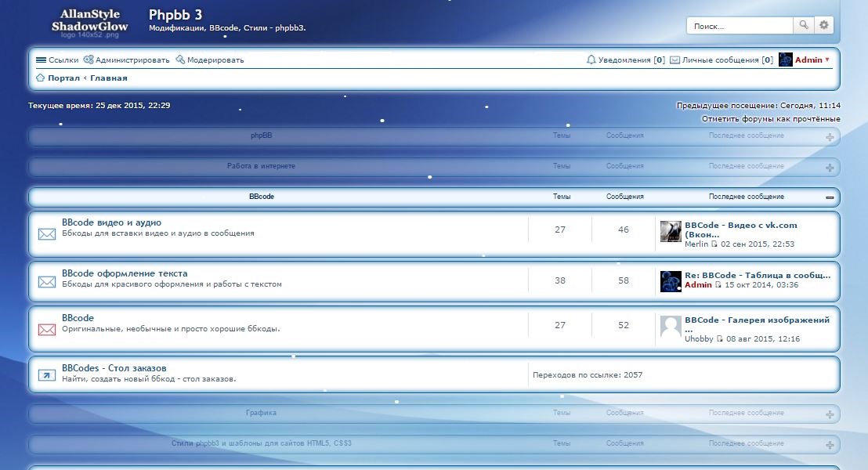Expand the Графика category
Image resolution: width=868 pixels, height=470 pixels.
[x=830, y=414]
